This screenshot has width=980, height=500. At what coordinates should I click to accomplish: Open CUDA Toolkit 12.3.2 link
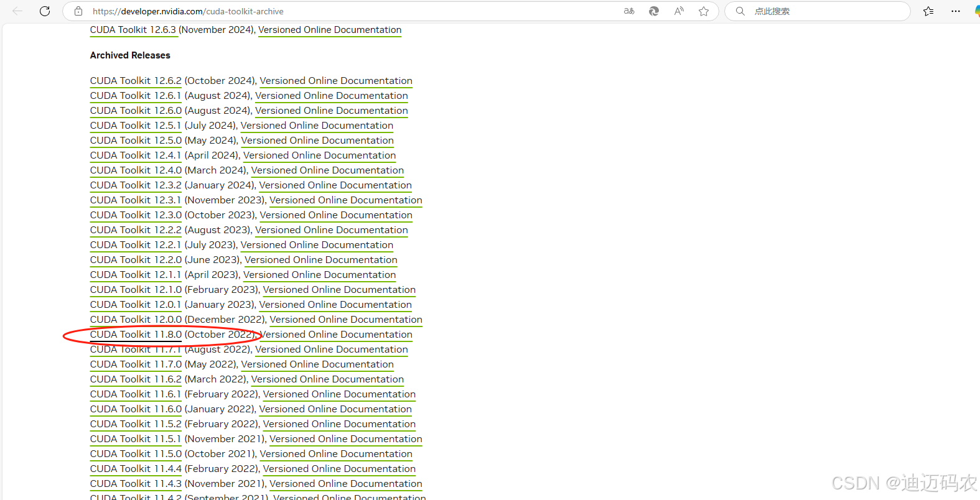pyautogui.click(x=136, y=185)
